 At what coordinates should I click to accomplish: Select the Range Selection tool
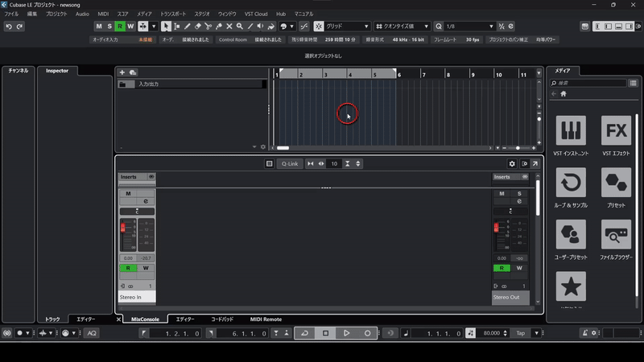[x=176, y=27]
